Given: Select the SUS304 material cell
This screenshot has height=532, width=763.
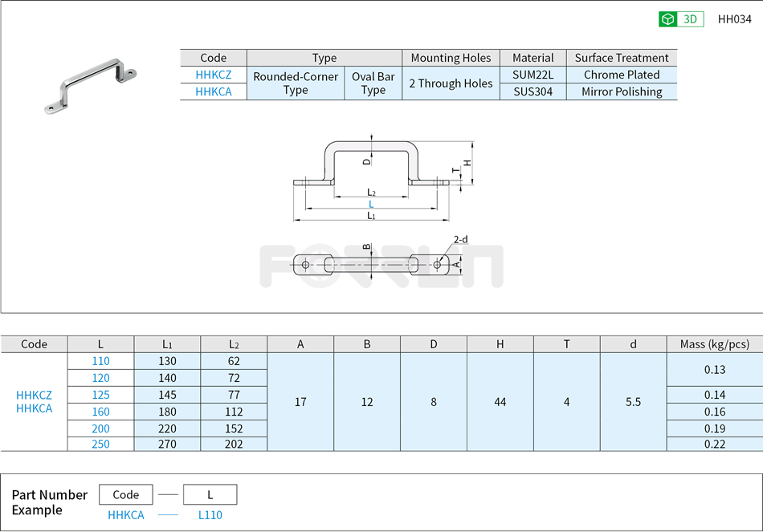Looking at the screenshot, I should 533,91.
